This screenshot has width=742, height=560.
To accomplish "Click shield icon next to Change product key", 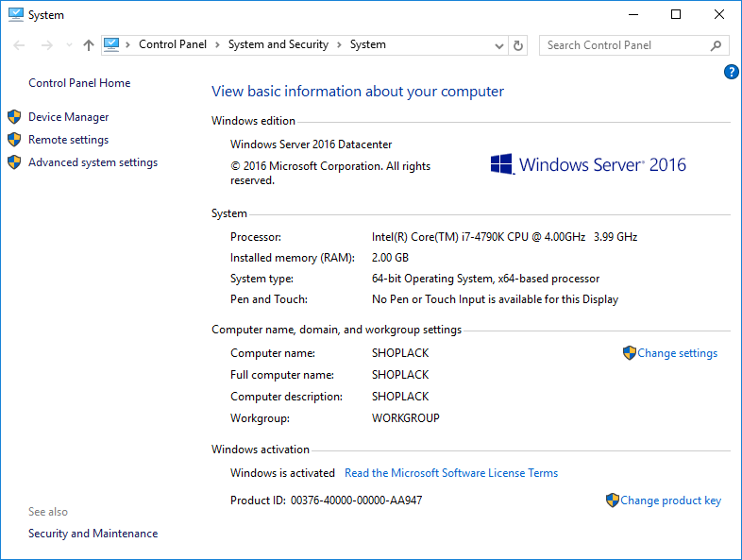I will click(613, 500).
